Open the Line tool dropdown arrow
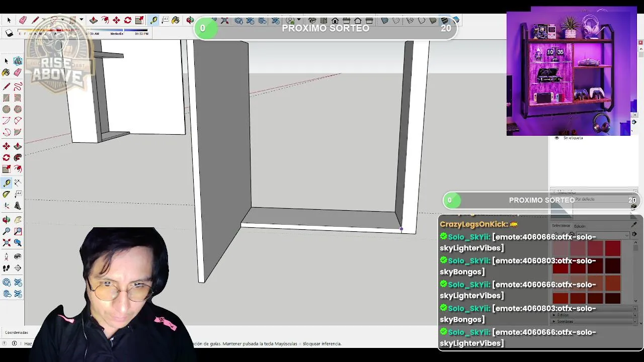 point(43,20)
